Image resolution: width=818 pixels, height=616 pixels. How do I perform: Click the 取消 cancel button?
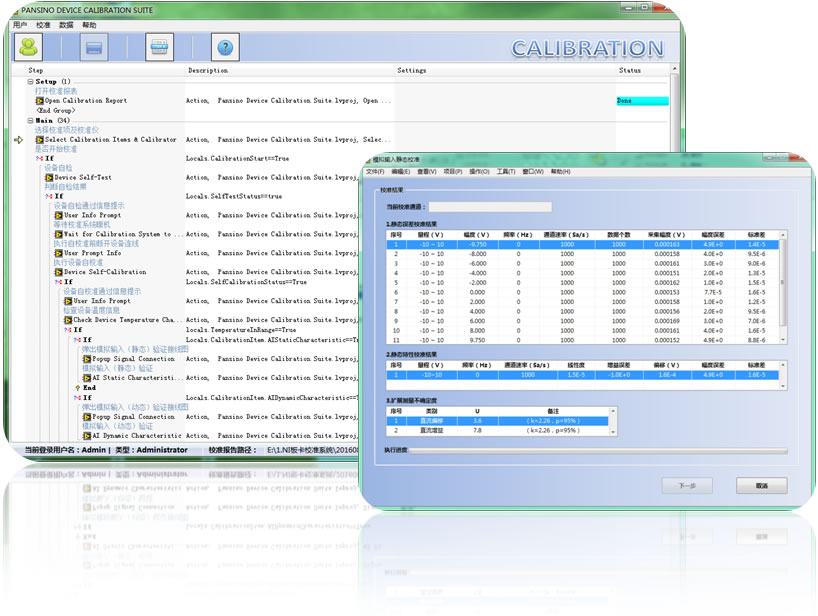760,485
